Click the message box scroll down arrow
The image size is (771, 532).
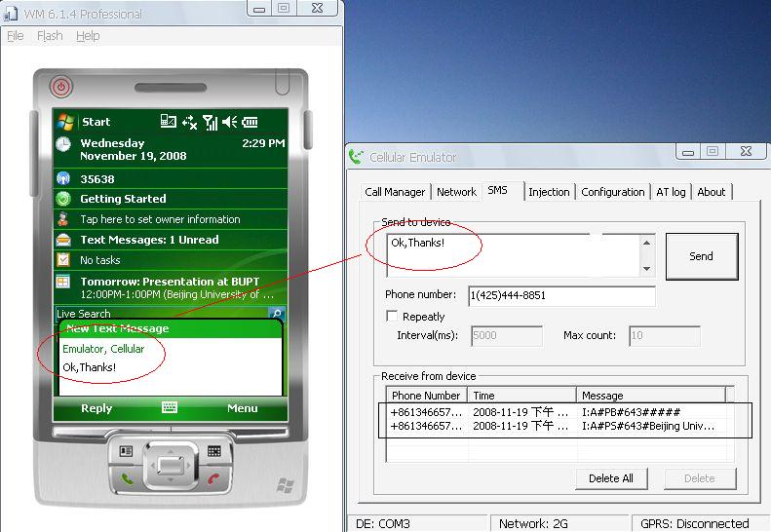(x=646, y=269)
